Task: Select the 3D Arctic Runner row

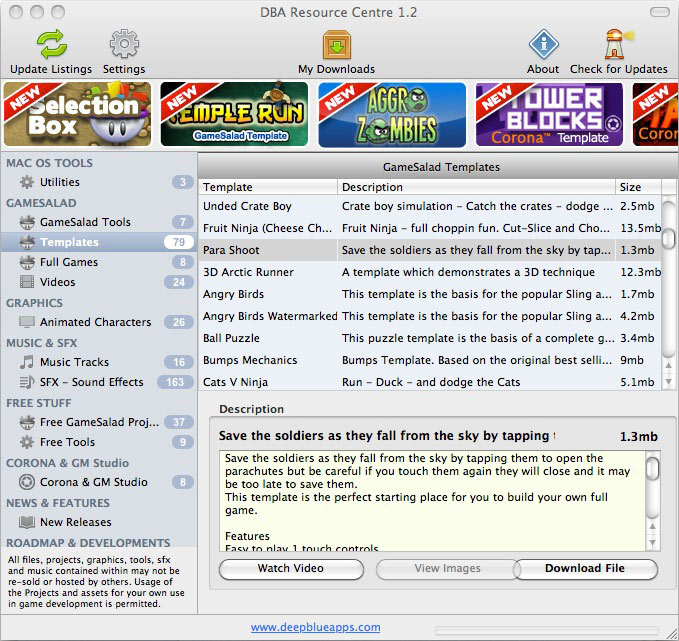Action: coord(430,272)
